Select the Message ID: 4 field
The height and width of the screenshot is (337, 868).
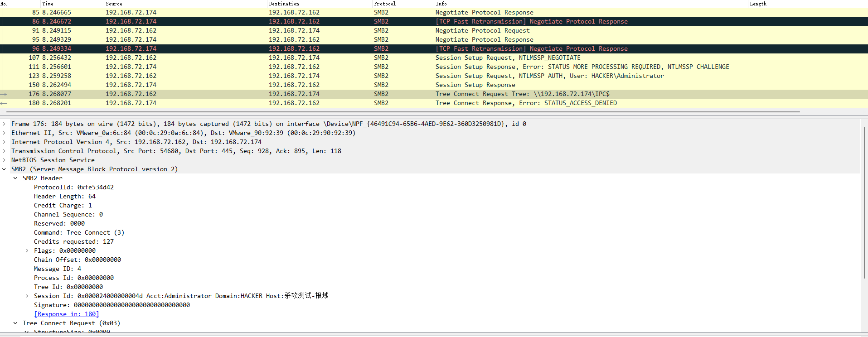click(58, 269)
